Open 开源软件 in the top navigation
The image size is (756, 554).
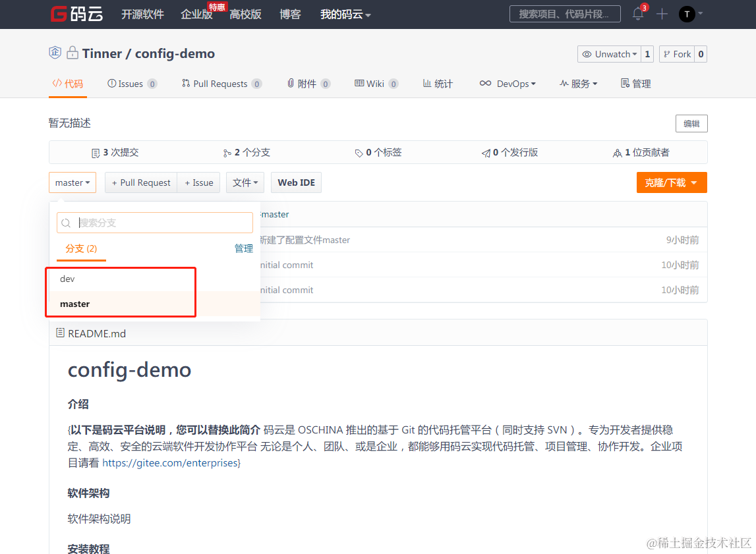(x=142, y=14)
